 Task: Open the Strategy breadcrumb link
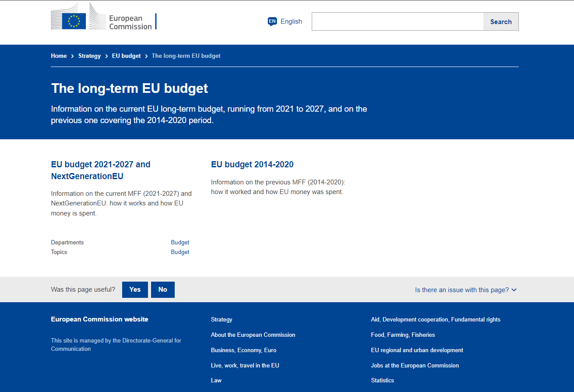click(89, 56)
